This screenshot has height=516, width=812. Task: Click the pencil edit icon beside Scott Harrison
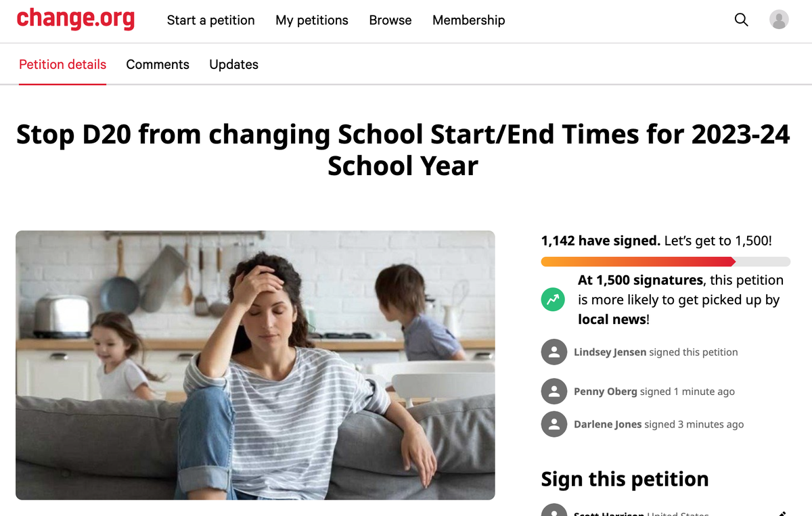(782, 513)
